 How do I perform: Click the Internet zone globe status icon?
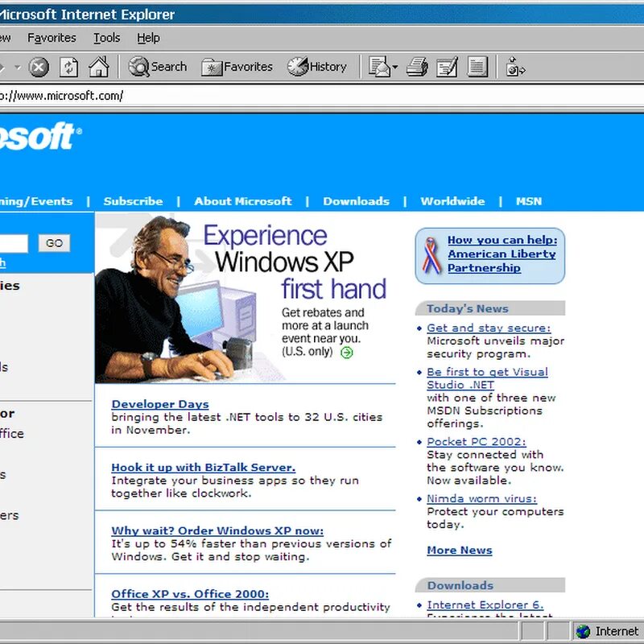583,631
